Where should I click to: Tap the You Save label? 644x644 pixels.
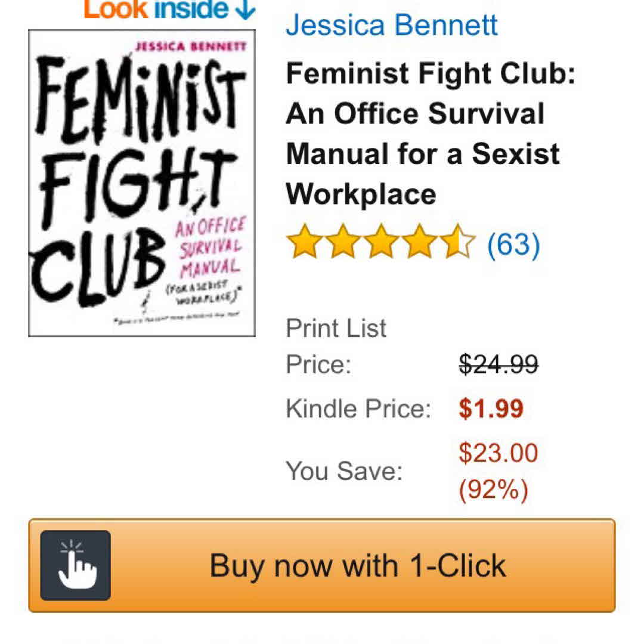pos(344,471)
